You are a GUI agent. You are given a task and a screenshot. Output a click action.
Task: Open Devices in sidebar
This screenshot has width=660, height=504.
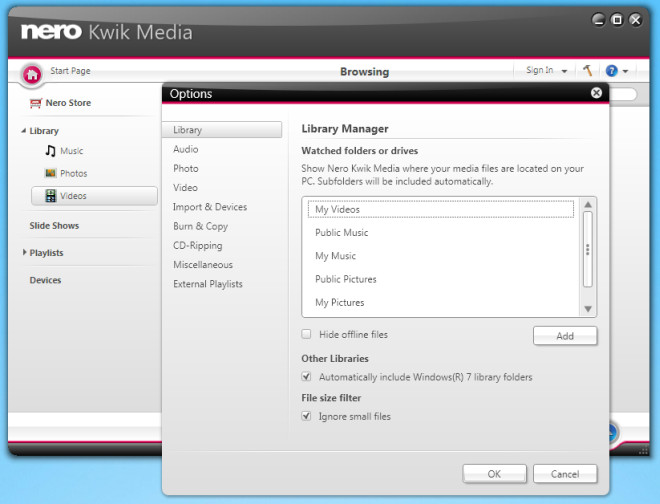pyautogui.click(x=45, y=280)
